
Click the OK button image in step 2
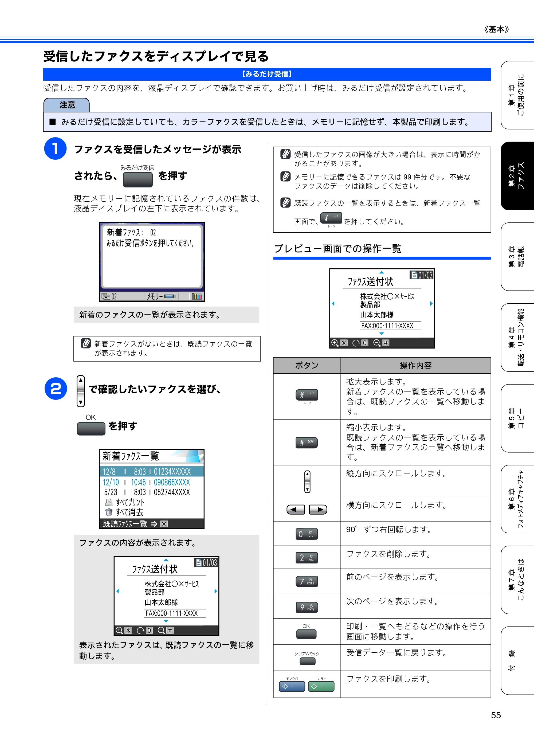coord(91,429)
